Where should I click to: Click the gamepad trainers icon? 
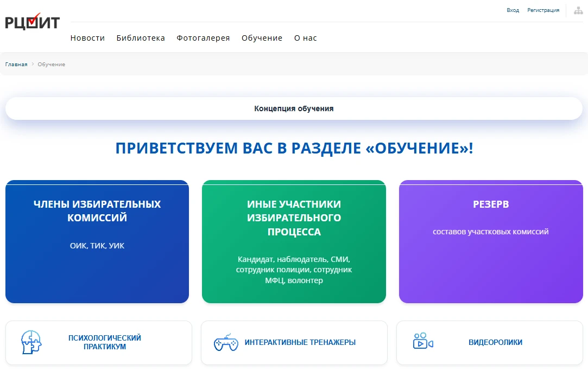tap(225, 343)
